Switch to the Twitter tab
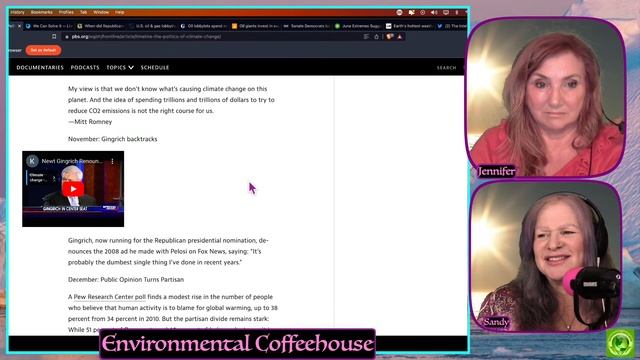Viewport: 640px width, 360px height. point(452,26)
